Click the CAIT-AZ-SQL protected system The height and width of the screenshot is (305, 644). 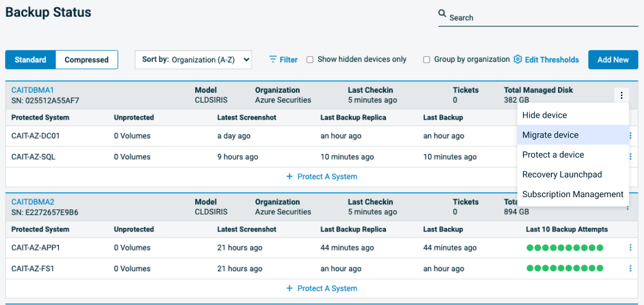pos(33,157)
